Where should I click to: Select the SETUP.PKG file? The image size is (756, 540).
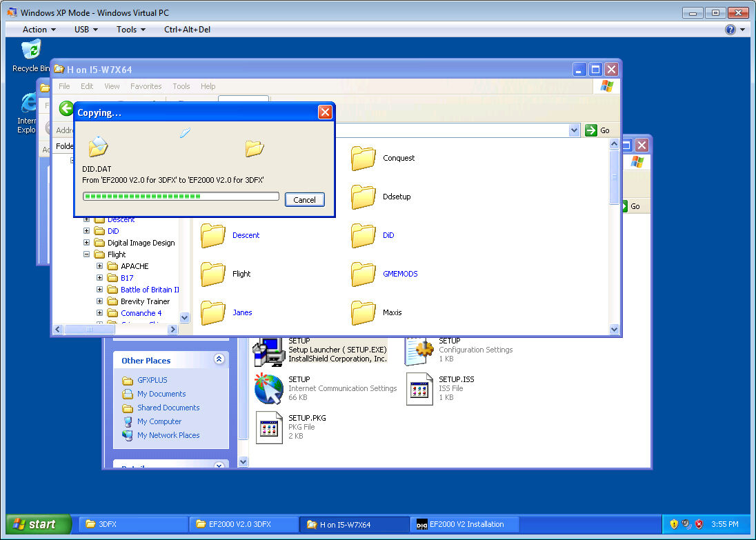click(290, 427)
